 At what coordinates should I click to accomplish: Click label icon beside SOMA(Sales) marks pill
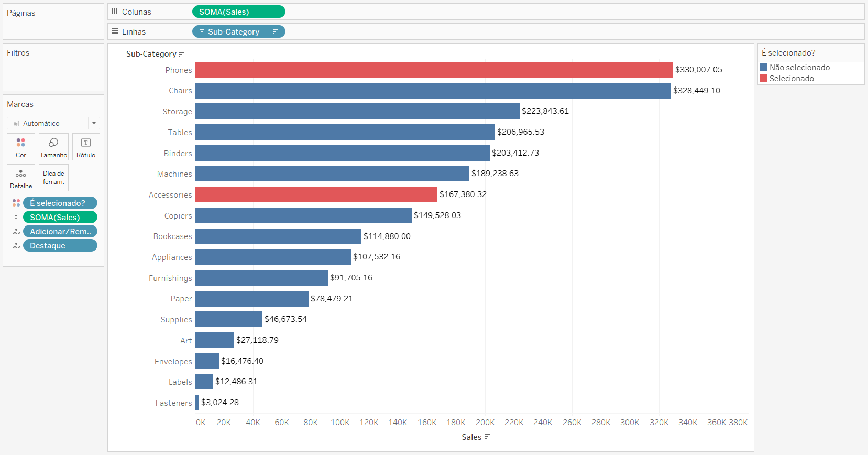tap(16, 217)
